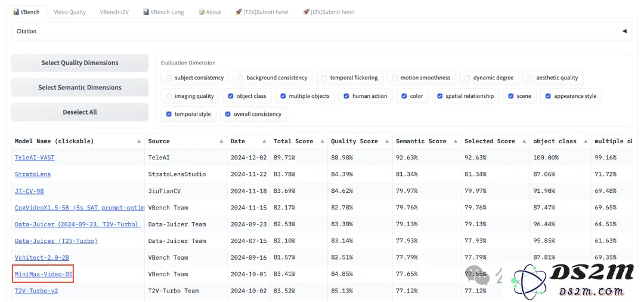Screen dimensions: 644x302
Task: Enable the imaging quality checkbox
Action: (x=169, y=96)
